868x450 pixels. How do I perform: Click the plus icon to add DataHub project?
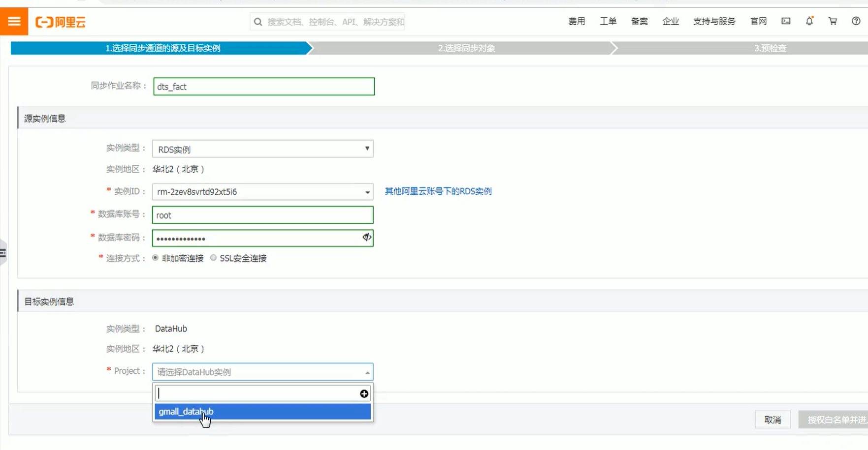(x=363, y=393)
